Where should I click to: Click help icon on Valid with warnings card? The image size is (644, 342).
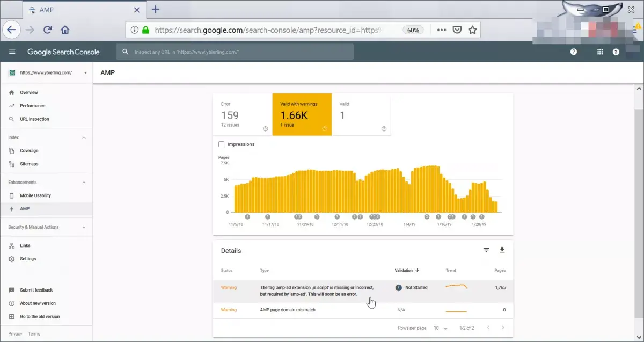pyautogui.click(x=325, y=129)
